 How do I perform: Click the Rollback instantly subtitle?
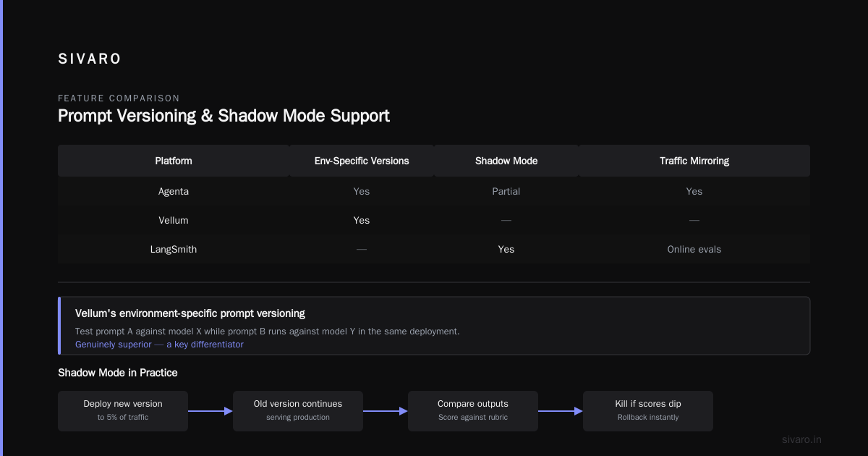tap(648, 418)
